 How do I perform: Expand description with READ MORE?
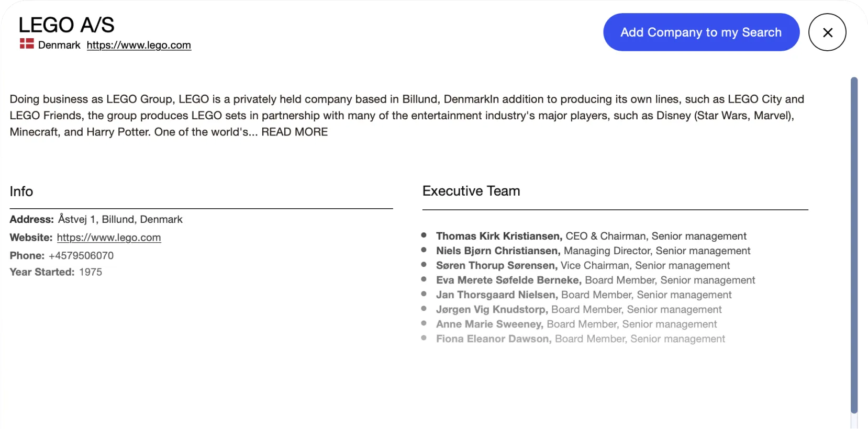pos(295,132)
